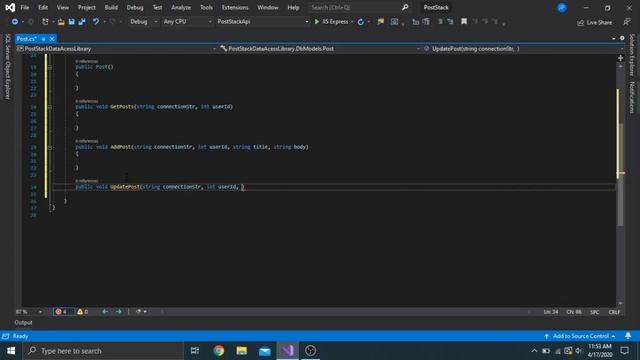Open the Extensions menu
Viewport: 640px width, 360px height.
click(x=235, y=7)
